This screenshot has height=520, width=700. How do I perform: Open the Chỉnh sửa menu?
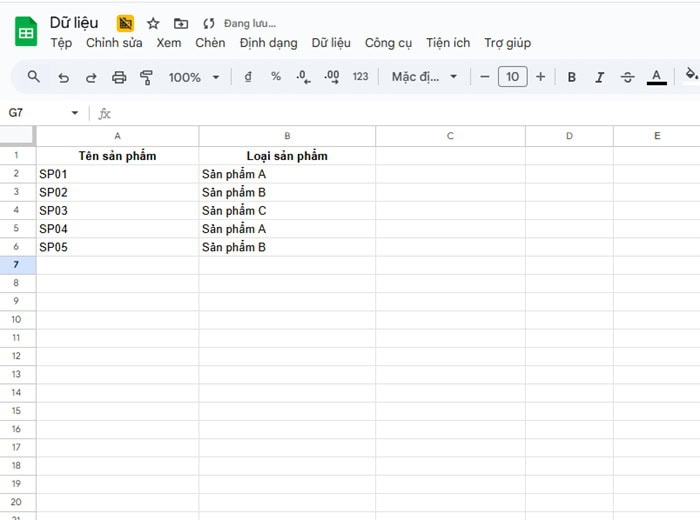(x=114, y=43)
